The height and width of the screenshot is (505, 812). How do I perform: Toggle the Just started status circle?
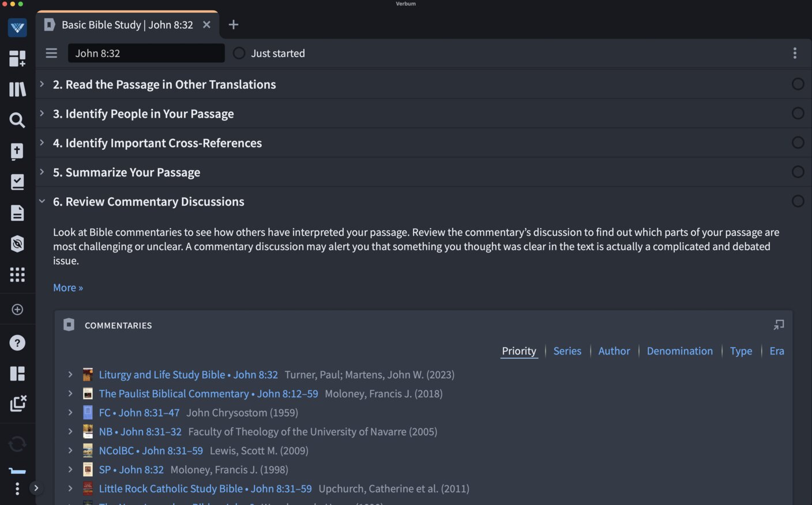[239, 53]
